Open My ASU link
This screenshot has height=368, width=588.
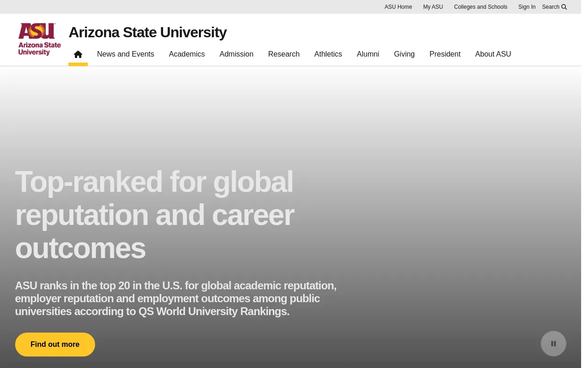tap(433, 7)
